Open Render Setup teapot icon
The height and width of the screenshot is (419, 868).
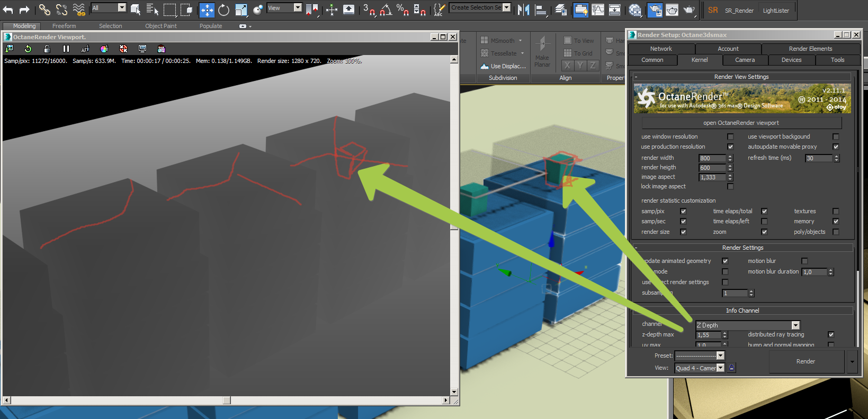[655, 10]
